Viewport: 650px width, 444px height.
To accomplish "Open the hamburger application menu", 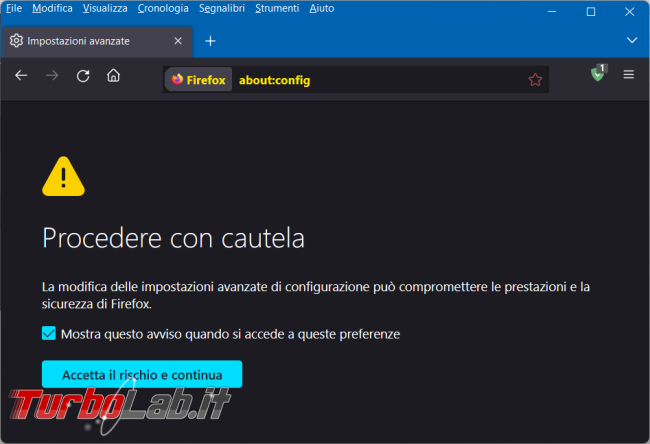I will 628,75.
